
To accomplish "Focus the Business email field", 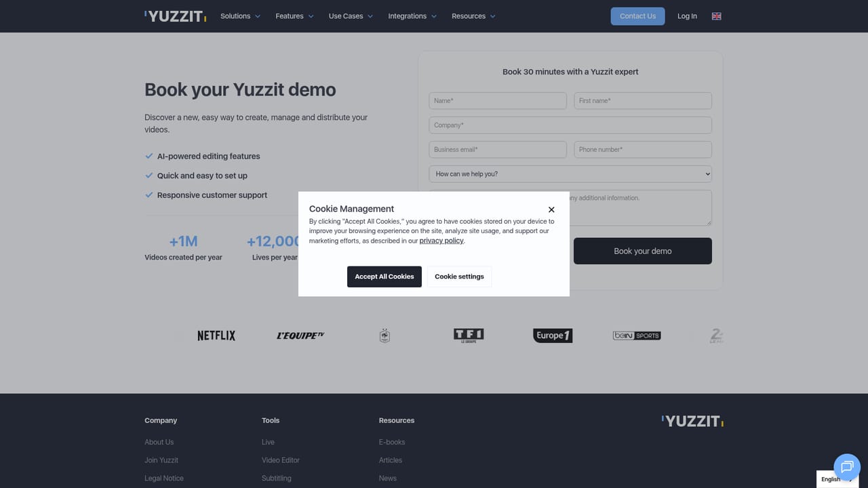I will point(498,150).
